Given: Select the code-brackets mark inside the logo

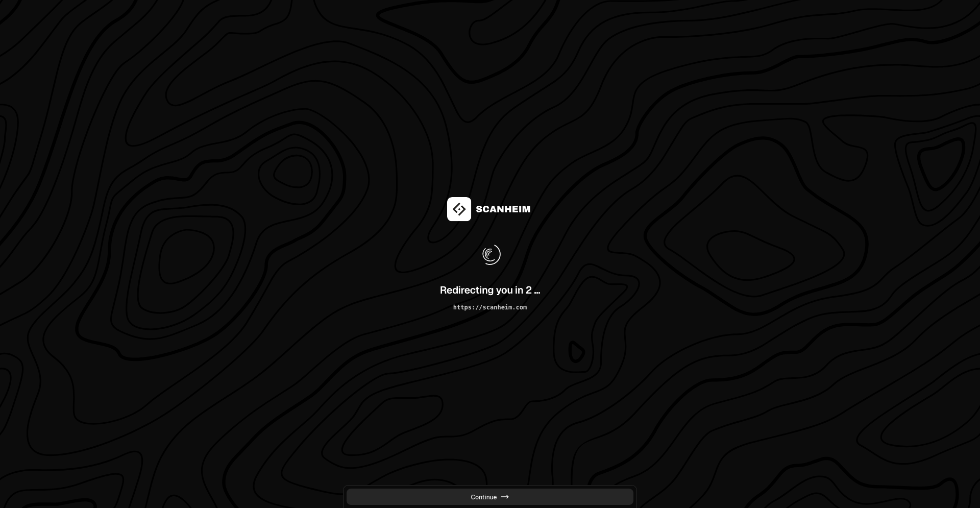Looking at the screenshot, I should point(459,209).
